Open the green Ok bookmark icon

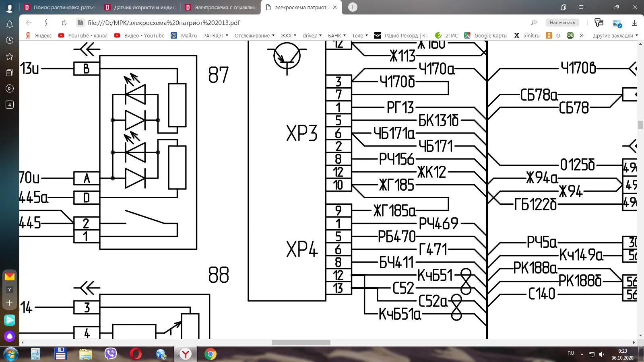[570, 35]
